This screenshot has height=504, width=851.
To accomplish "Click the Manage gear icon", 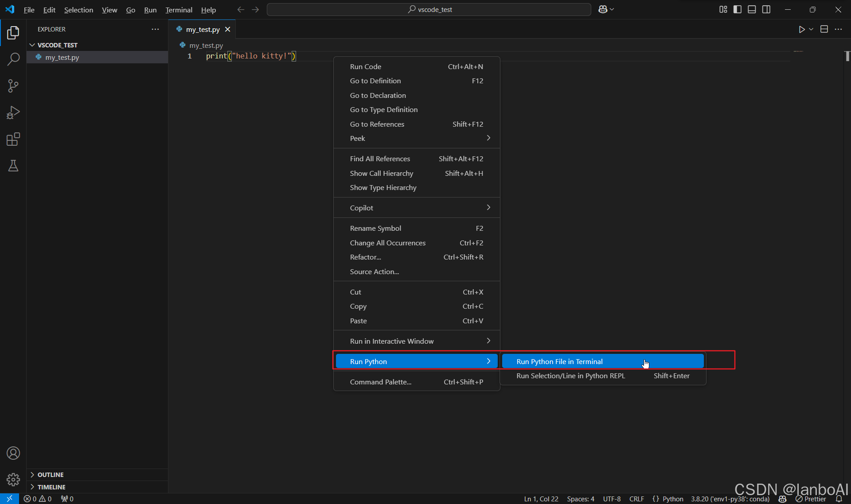I will [13, 479].
